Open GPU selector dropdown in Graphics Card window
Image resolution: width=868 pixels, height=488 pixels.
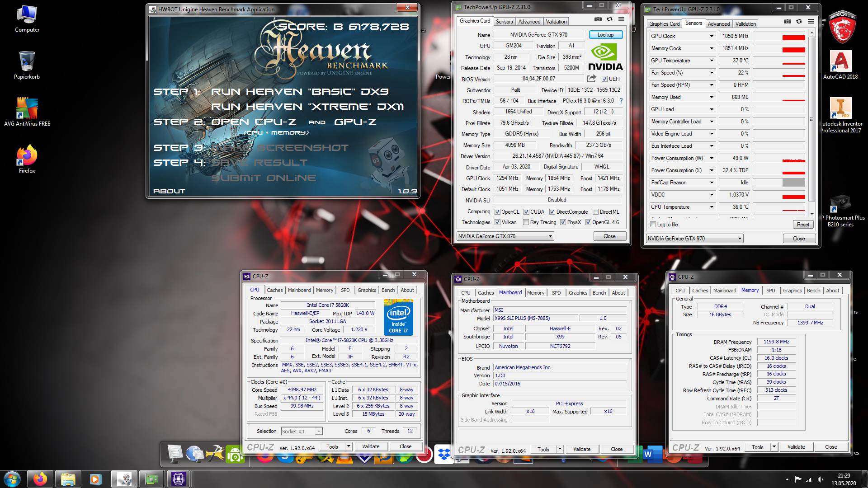(x=505, y=236)
